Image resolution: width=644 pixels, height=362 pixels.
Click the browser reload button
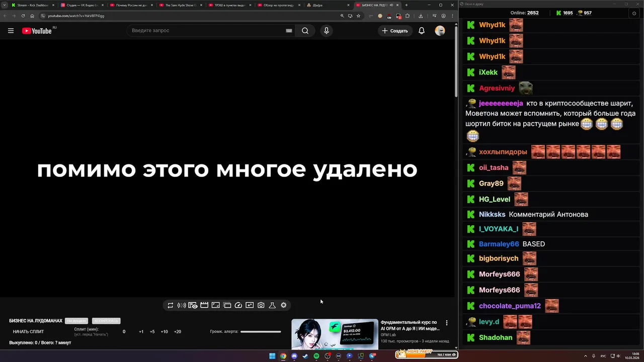click(23, 16)
